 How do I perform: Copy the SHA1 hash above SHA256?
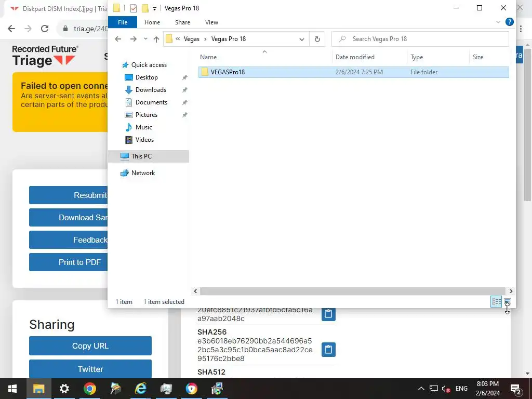click(328, 314)
